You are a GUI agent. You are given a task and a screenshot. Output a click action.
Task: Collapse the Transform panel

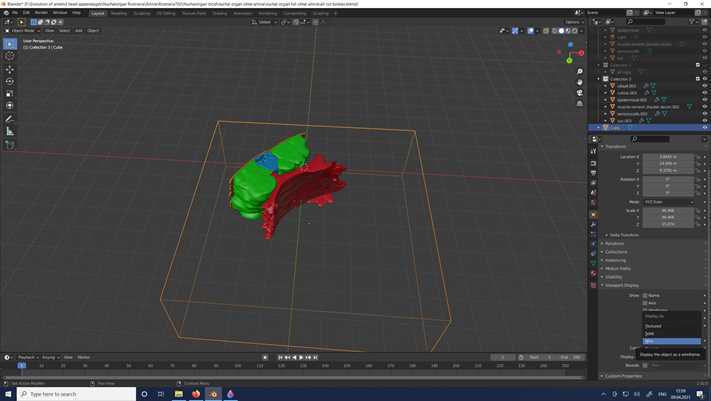pos(616,147)
